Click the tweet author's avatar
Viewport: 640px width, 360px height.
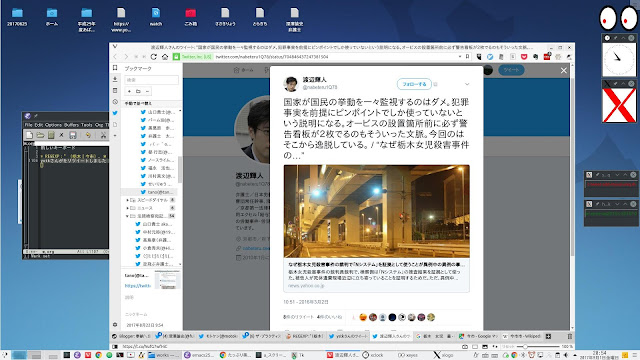tap(291, 84)
